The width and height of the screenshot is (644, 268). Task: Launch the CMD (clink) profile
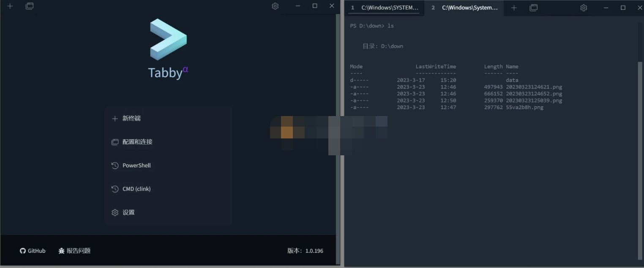pos(136,189)
